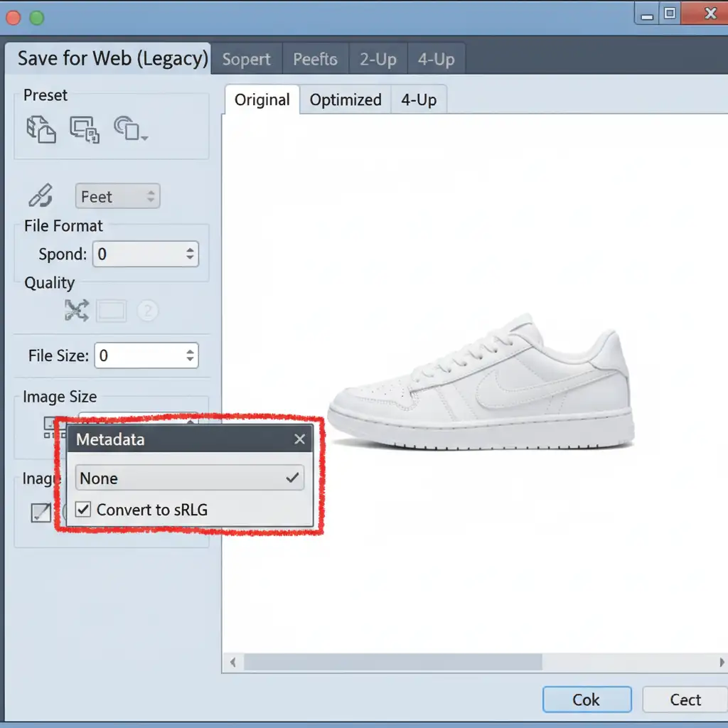This screenshot has width=728, height=728.
Task: Switch to the Optimized preview tab
Action: click(x=346, y=100)
